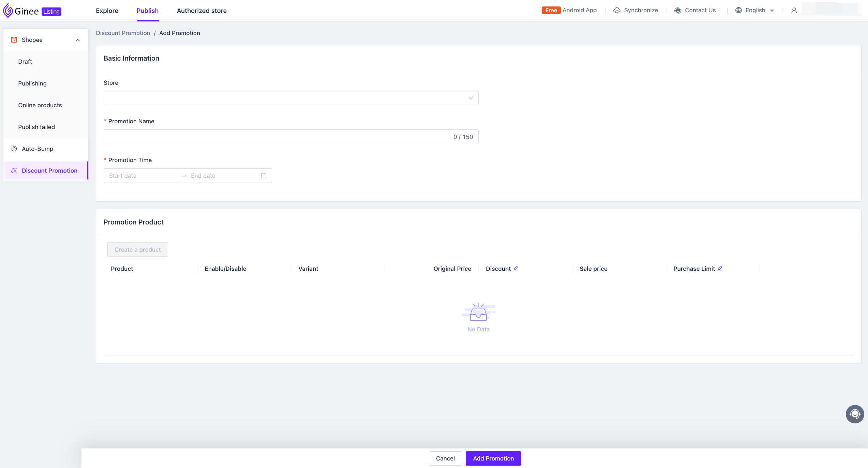Screen dimensions: 868x468
Task: Click the Contact Us headset icon
Action: (678, 11)
